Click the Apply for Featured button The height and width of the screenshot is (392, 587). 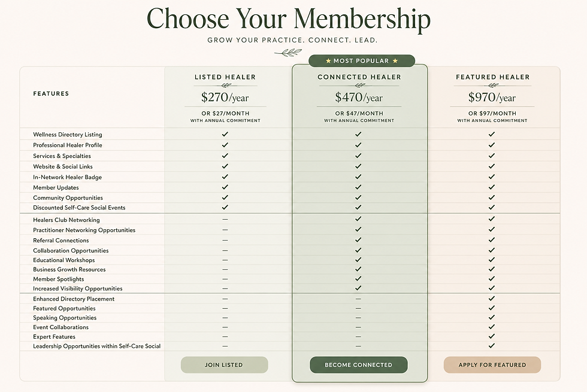pyautogui.click(x=492, y=364)
